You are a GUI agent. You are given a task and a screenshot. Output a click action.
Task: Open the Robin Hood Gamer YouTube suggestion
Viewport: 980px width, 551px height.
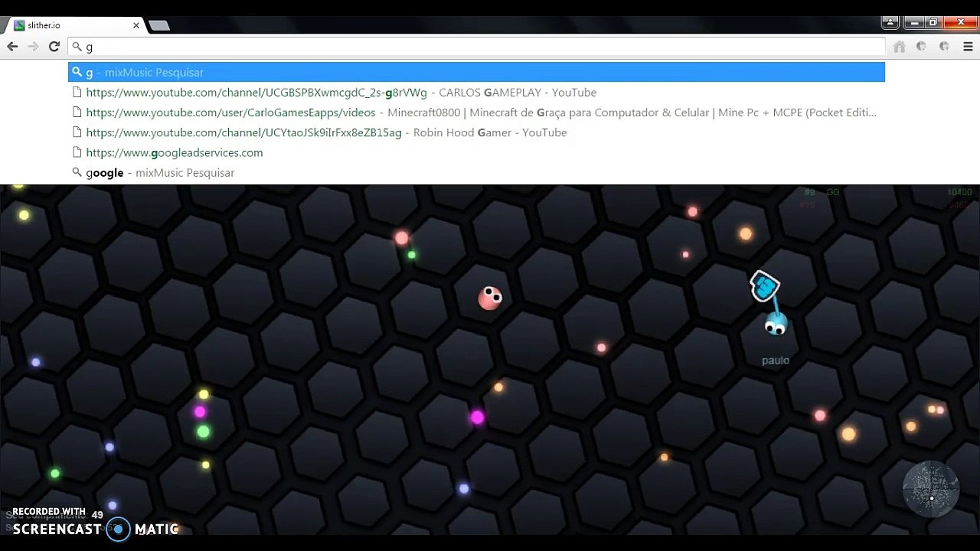(476, 132)
